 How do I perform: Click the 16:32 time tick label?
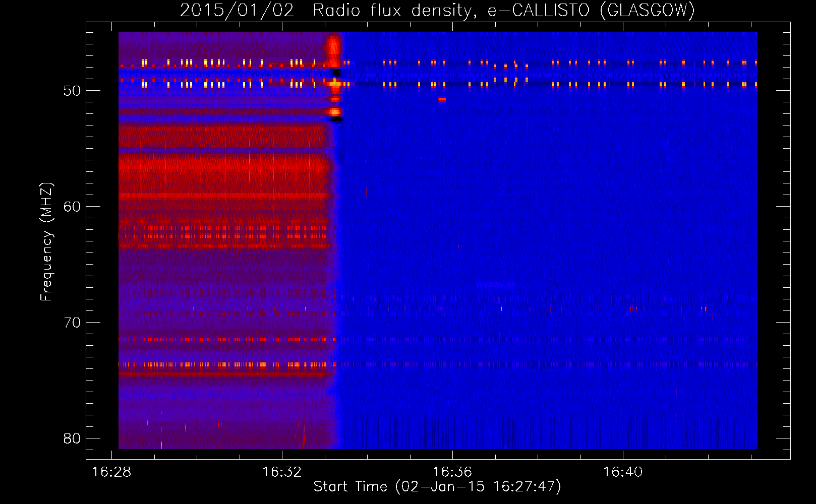[282, 472]
